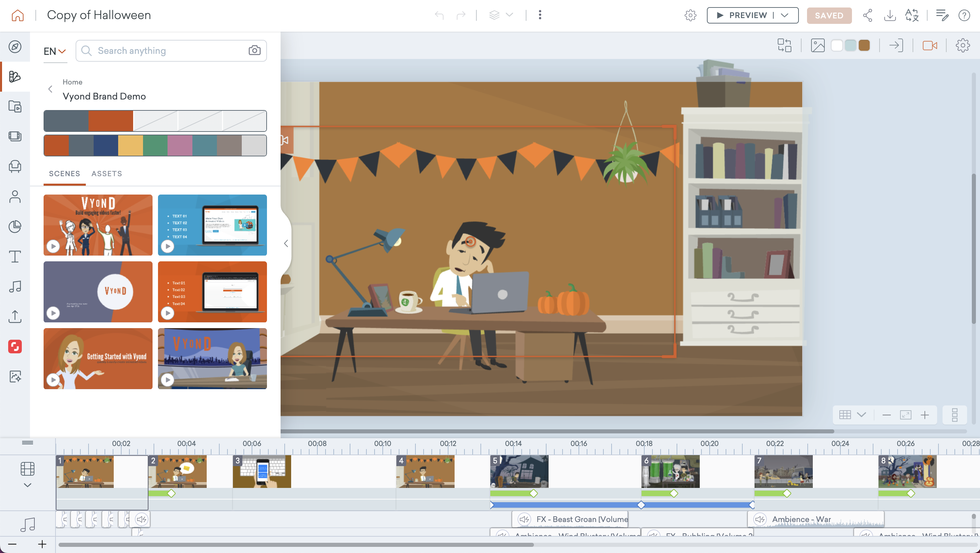Open the Brand kit sidebar tab
The width and height of the screenshot is (980, 553).
[15, 77]
